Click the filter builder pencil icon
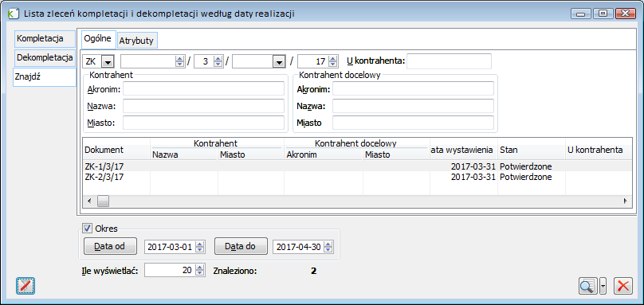Image resolution: width=644 pixels, height=305 pixels. (26, 286)
